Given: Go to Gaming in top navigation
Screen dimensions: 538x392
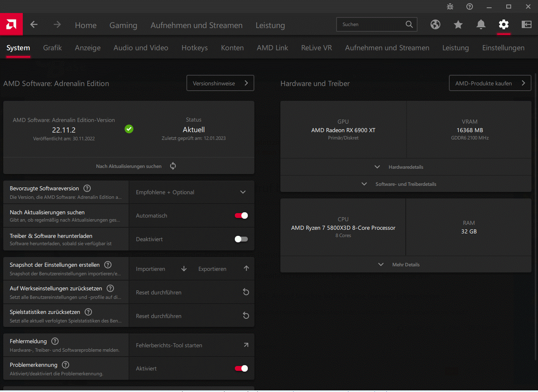Looking at the screenshot, I should [123, 25].
